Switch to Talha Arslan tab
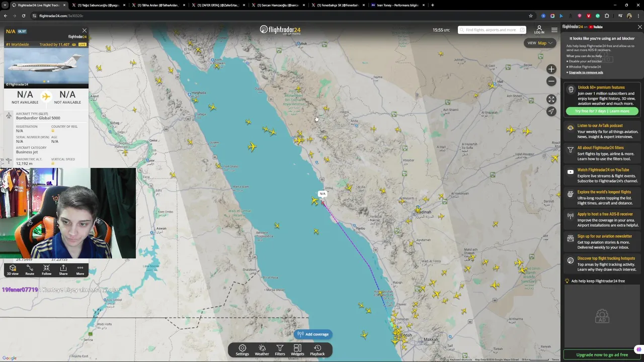This screenshot has width=644, height=362. click(x=158, y=5)
